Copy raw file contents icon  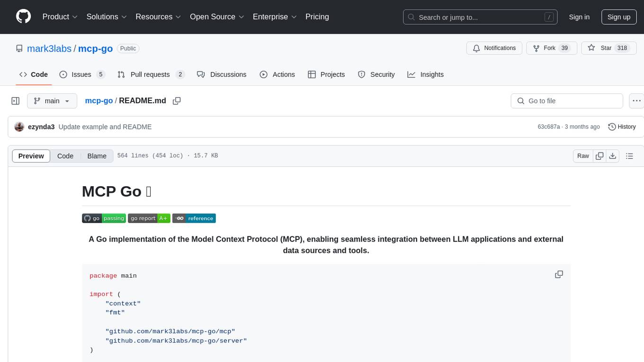coord(599,156)
